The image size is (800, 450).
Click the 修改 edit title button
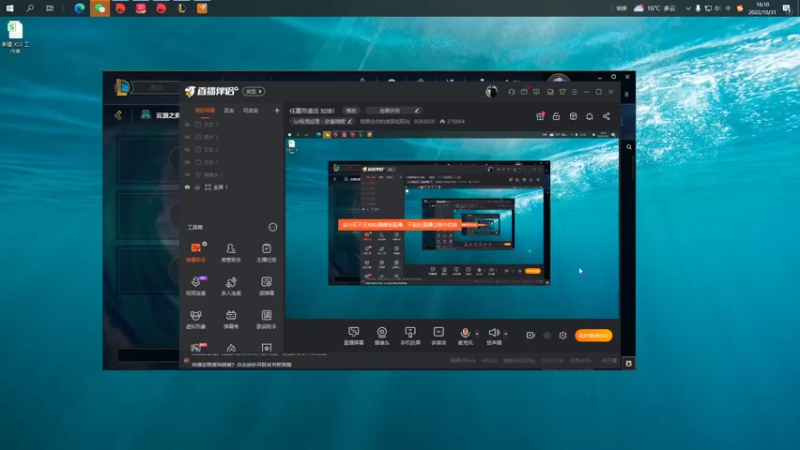351,111
